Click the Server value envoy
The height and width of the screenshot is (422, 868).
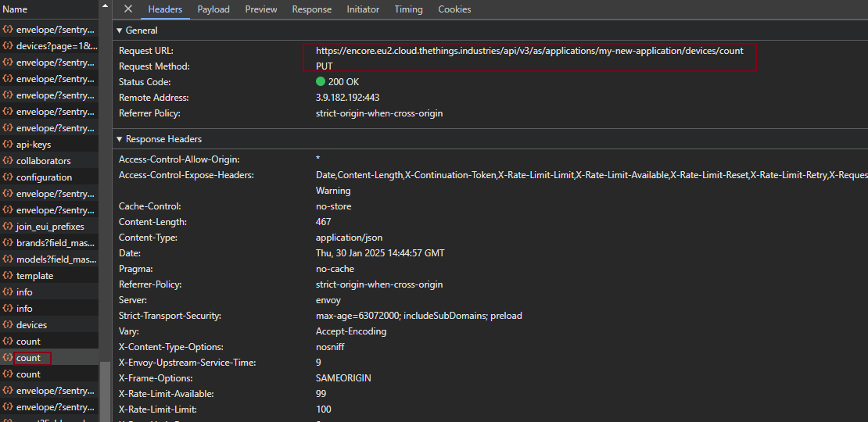click(x=328, y=300)
